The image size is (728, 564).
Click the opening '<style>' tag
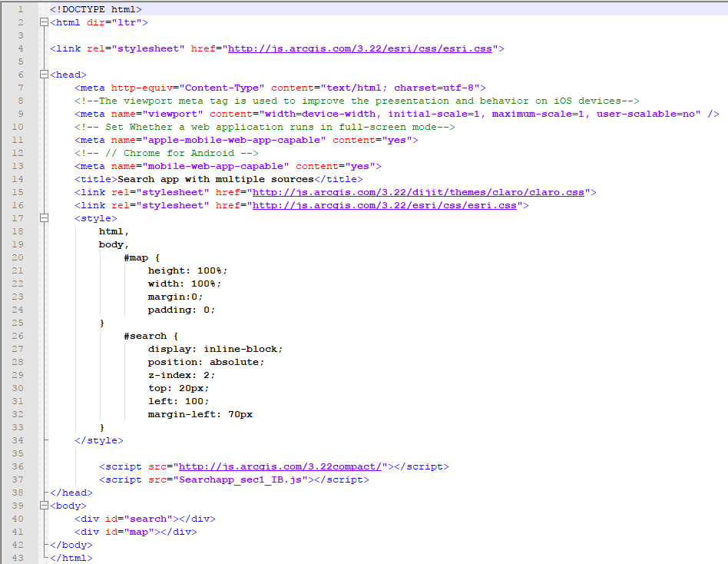tap(96, 218)
